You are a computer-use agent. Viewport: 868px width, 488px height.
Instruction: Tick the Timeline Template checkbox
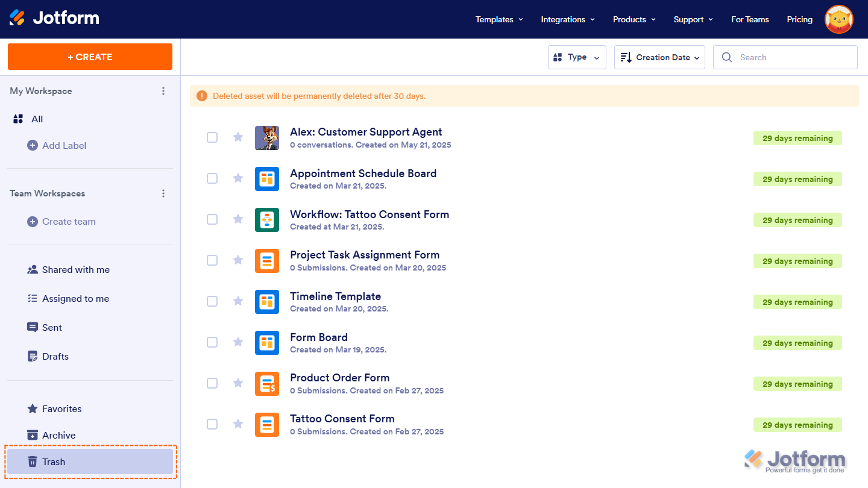[212, 301]
